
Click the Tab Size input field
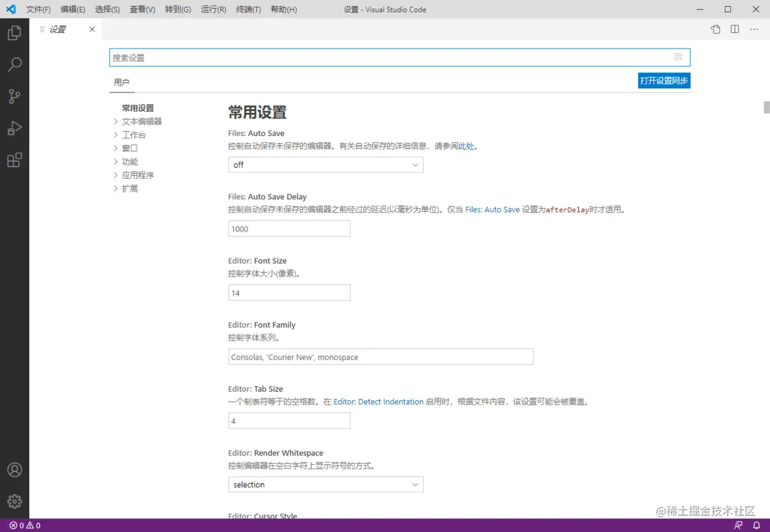(289, 421)
